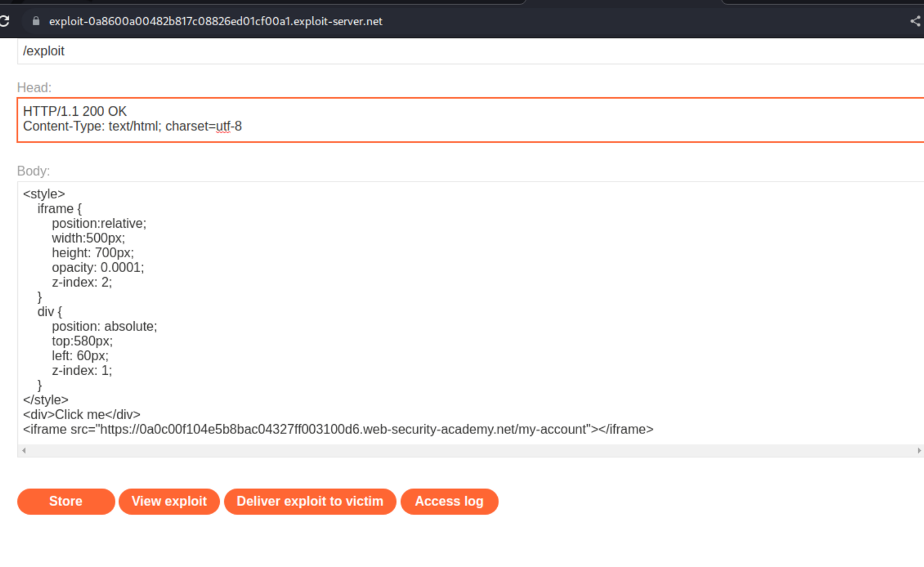
Task: Focus the Head response headers textarea
Action: click(470, 119)
